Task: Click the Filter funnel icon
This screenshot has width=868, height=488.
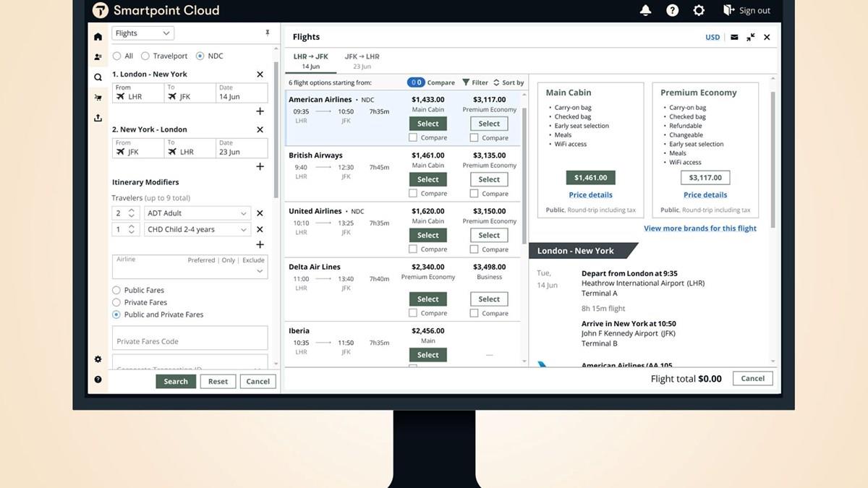Action: [466, 82]
